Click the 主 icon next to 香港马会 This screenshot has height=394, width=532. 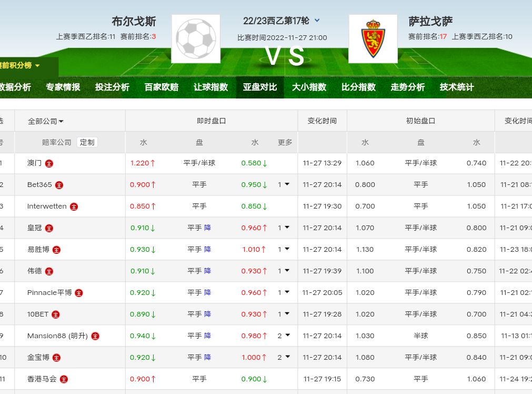pyautogui.click(x=64, y=379)
